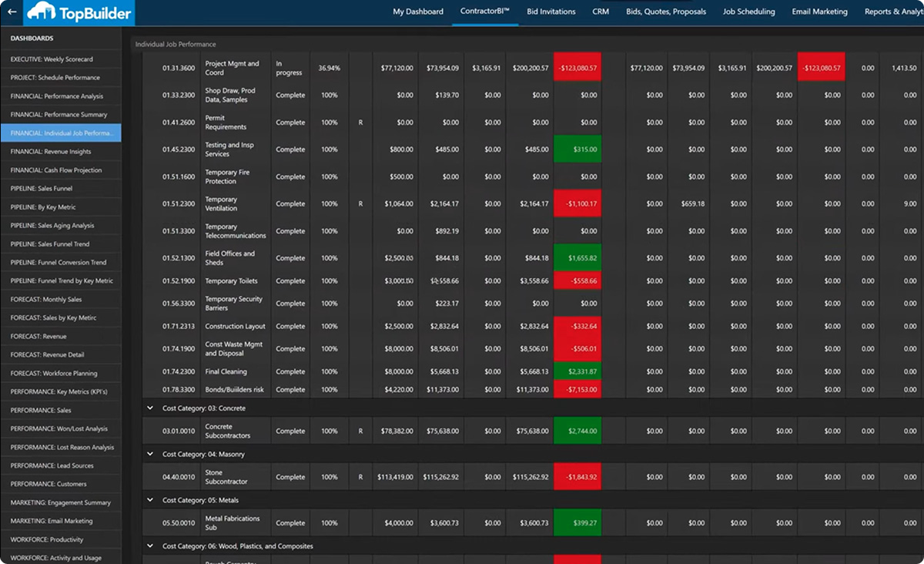924x564 pixels.
Task: Click the Temporary Ventilation row name
Action: [221, 204]
